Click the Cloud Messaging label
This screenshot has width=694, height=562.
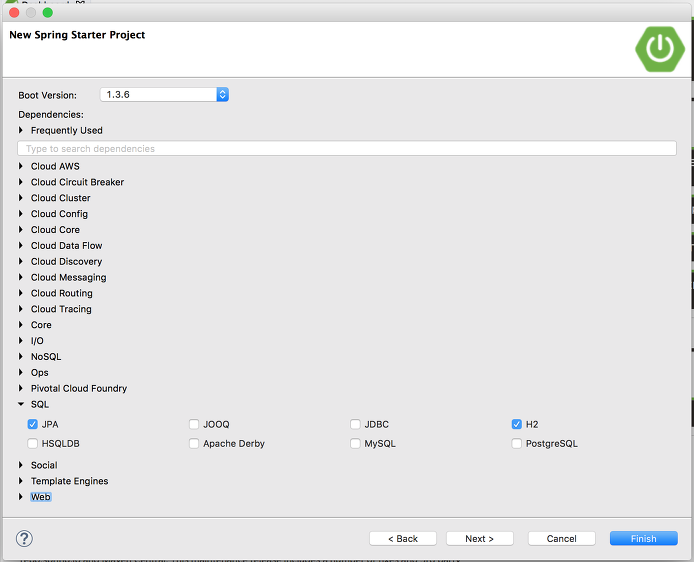(69, 277)
